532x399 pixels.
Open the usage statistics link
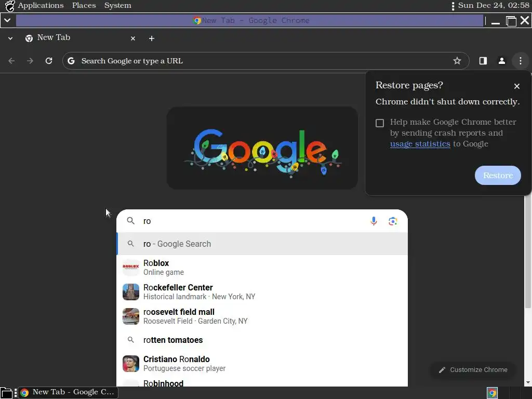420,144
